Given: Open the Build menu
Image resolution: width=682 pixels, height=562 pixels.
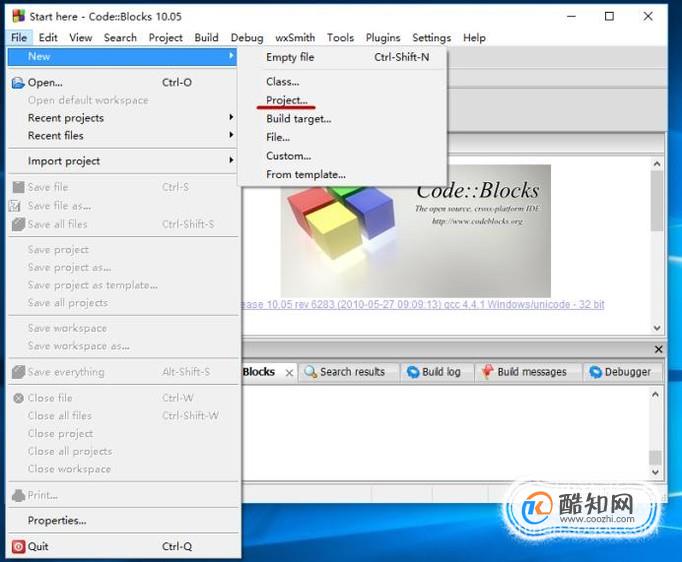Looking at the screenshot, I should click(x=206, y=38).
